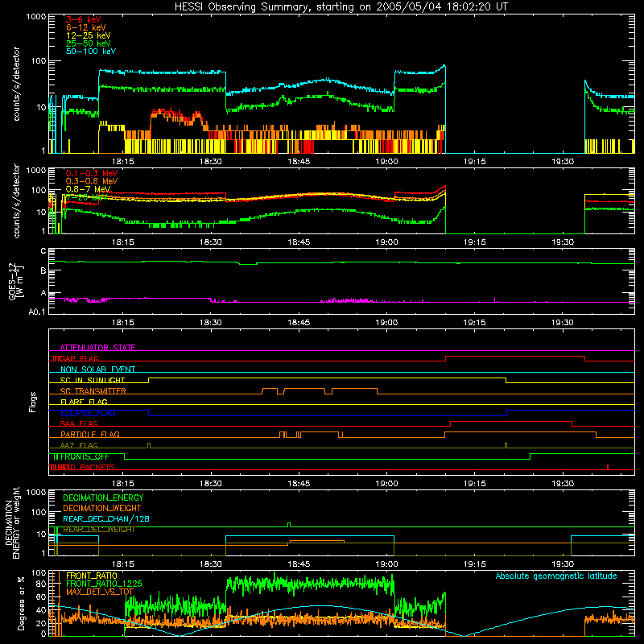Select the 50-100 keV legend label
This screenshot has width=644, height=644.
coord(91,52)
